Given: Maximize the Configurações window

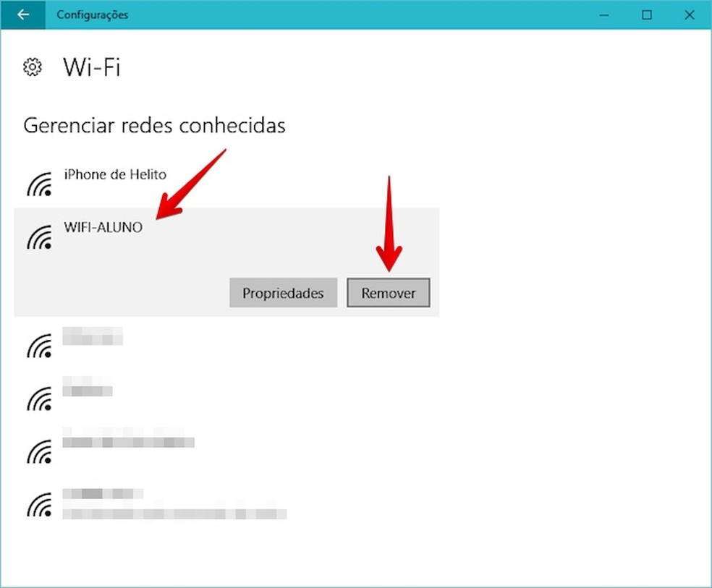Looking at the screenshot, I should 647,15.
